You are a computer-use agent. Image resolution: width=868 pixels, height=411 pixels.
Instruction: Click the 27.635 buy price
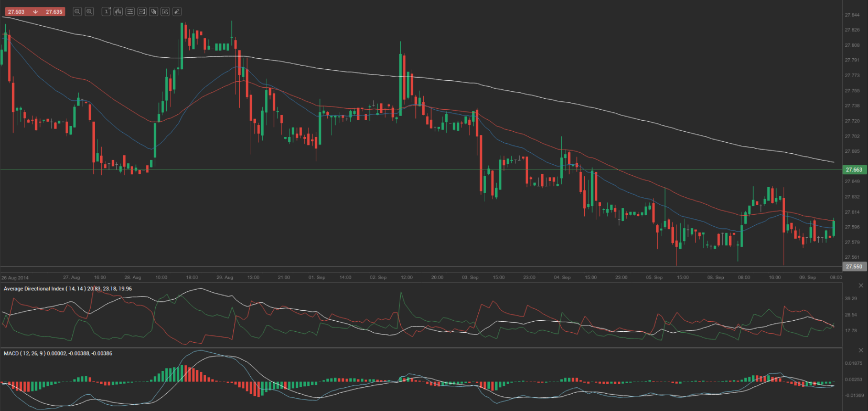coord(54,12)
